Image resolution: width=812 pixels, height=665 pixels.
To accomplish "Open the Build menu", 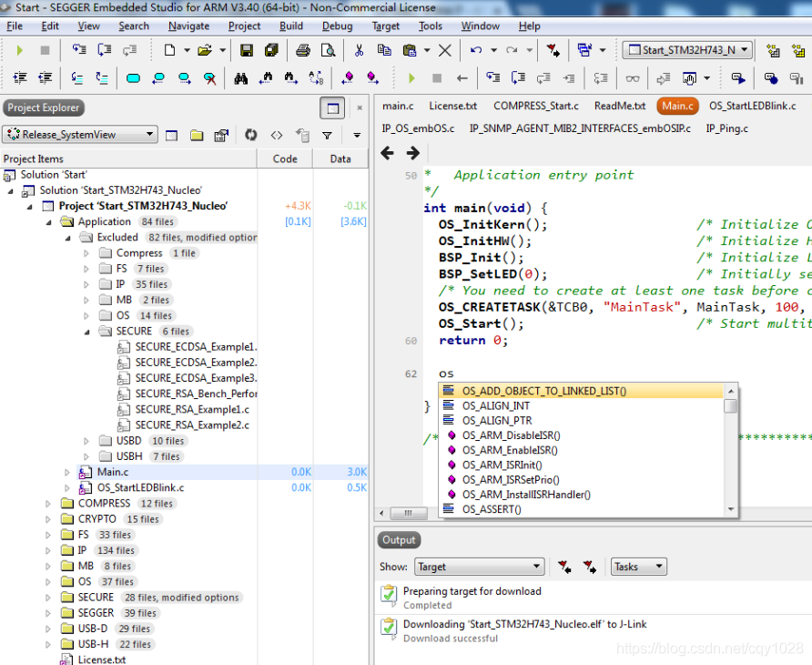I will tap(291, 26).
